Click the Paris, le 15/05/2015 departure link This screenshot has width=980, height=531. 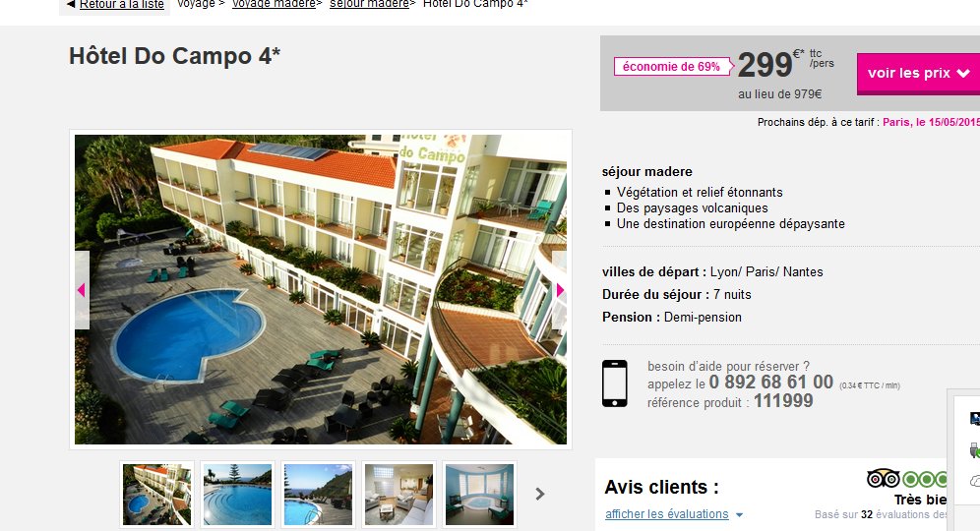pos(931,123)
